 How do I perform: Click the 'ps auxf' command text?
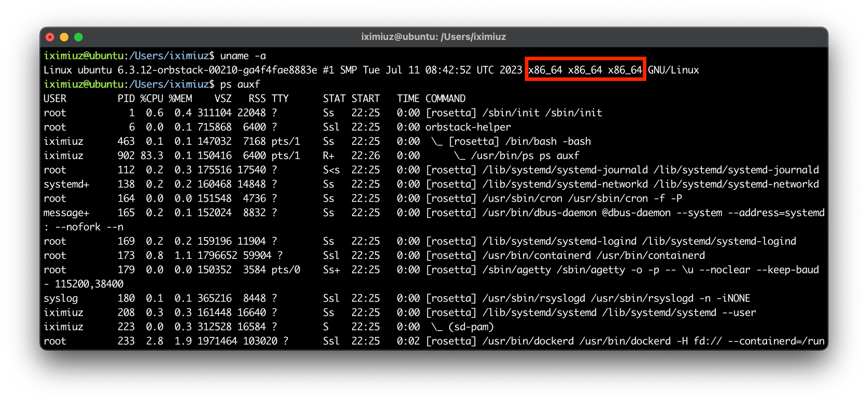(x=240, y=84)
